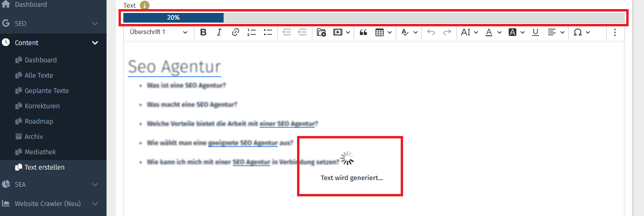This screenshot has width=644, height=216.
Task: Expand the media insert dropdown arrow
Action: pos(347,32)
